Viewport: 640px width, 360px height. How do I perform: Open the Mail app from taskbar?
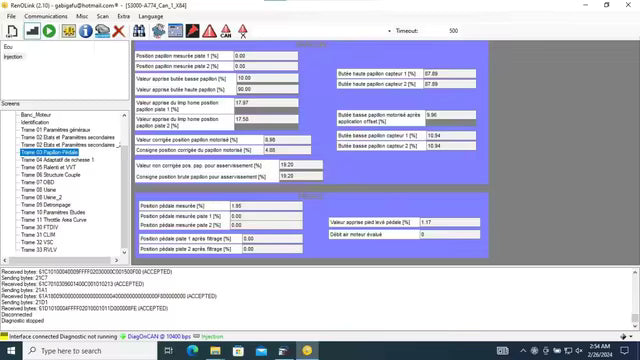click(262, 351)
